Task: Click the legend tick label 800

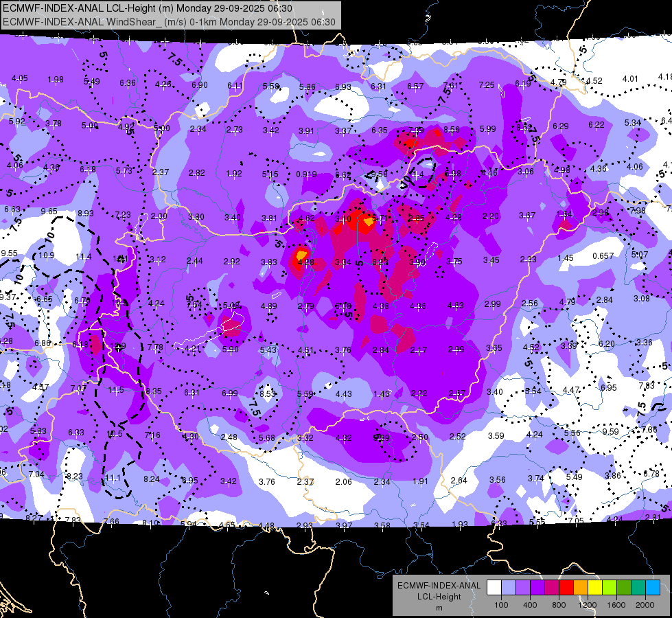Action: coord(559,605)
